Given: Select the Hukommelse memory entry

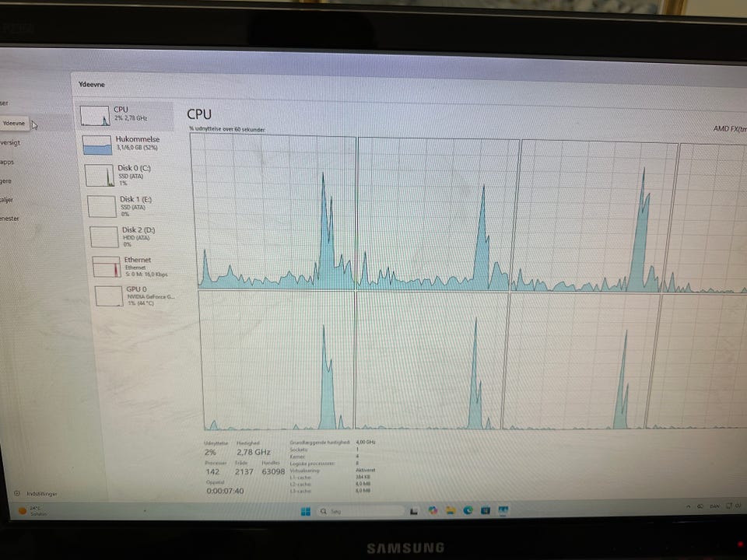Looking at the screenshot, I should pyautogui.click(x=128, y=145).
